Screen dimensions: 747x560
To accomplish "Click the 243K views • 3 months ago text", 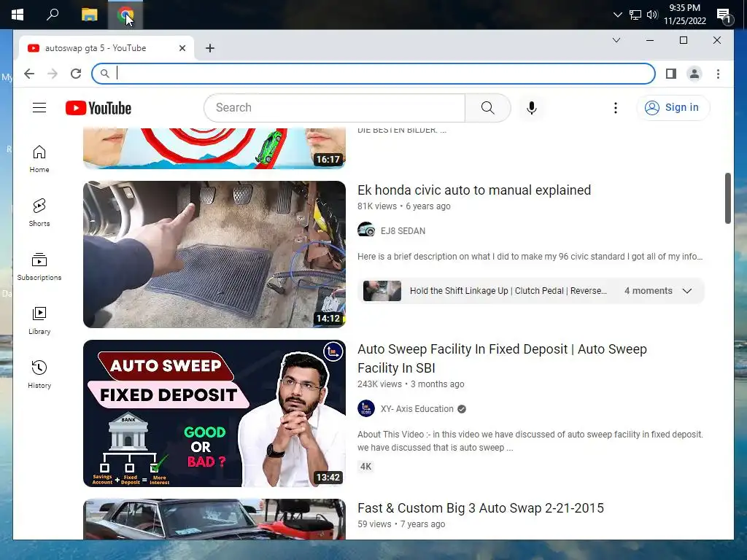I will pyautogui.click(x=411, y=384).
